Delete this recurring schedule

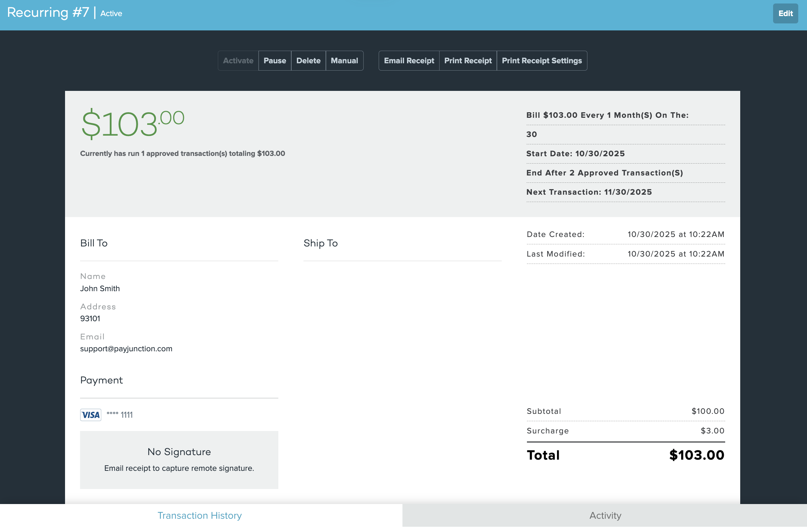pyautogui.click(x=308, y=61)
